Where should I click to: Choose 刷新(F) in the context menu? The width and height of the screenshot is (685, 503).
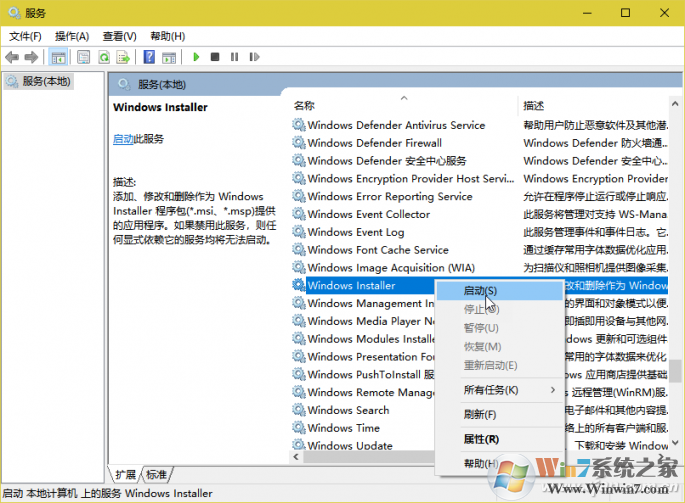click(x=499, y=414)
